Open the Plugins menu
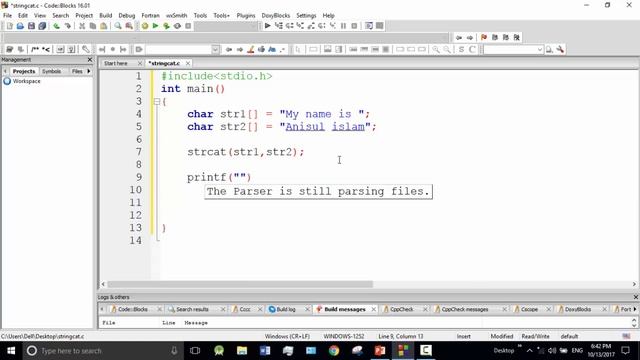This screenshot has height=360, width=640. pyautogui.click(x=246, y=16)
